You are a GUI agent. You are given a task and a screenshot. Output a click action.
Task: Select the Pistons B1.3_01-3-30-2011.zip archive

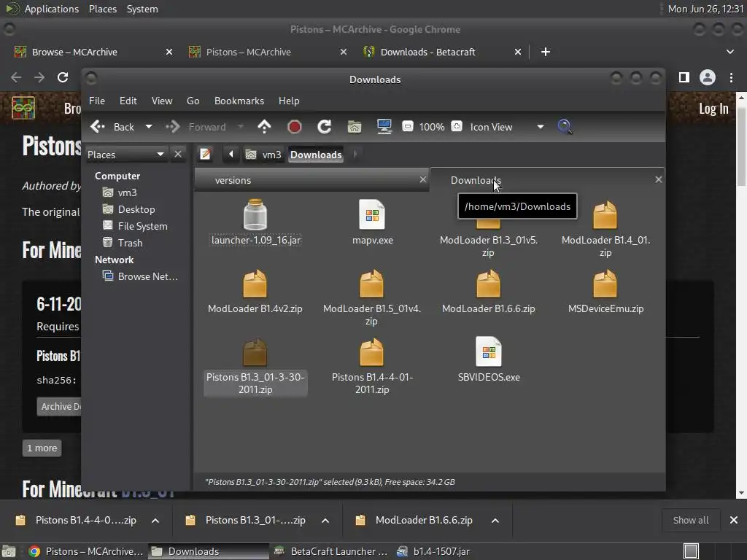(255, 352)
